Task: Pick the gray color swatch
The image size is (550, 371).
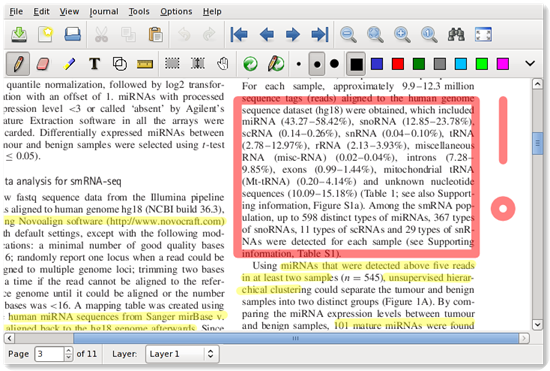Action: coord(440,64)
